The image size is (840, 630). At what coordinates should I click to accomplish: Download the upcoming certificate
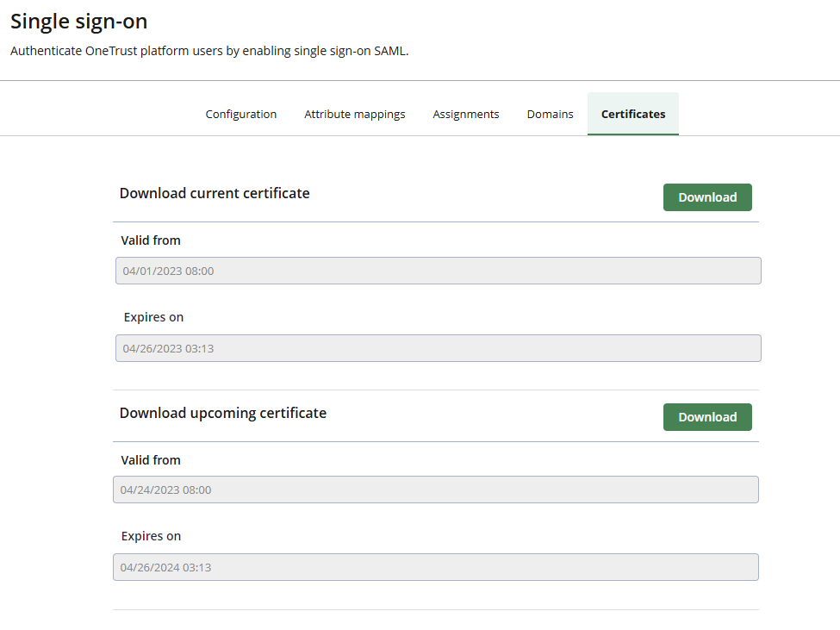[706, 416]
